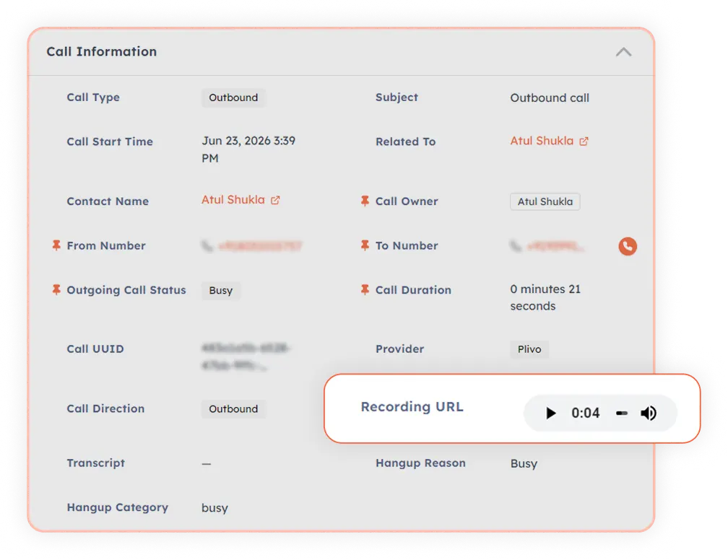Collapse the Call Information section chevron
The width and height of the screenshot is (728, 560).
(x=623, y=52)
